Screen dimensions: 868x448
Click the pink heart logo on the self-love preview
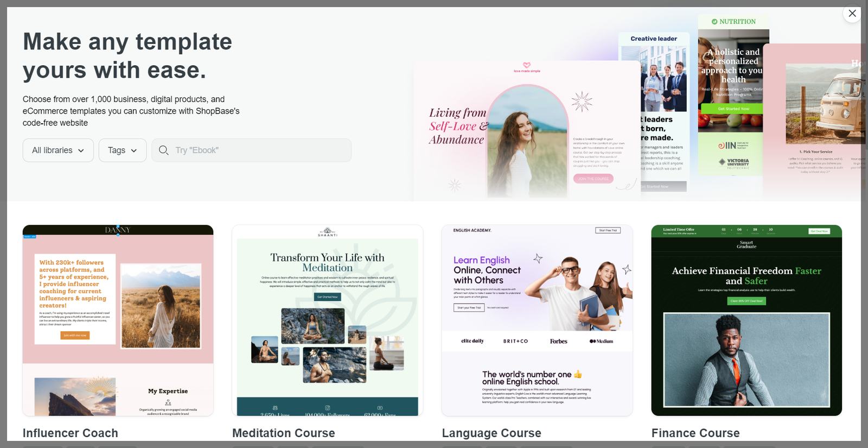tap(527, 65)
